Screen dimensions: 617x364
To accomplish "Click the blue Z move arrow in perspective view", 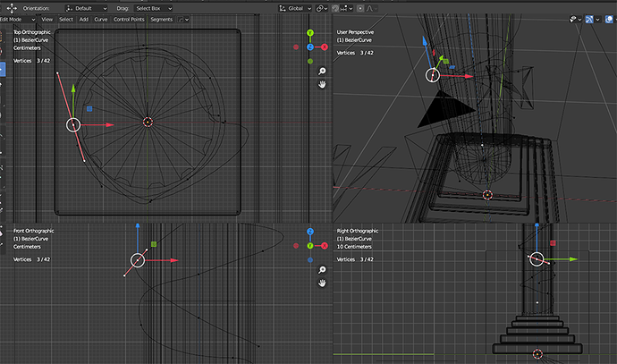I will pyautogui.click(x=425, y=40).
